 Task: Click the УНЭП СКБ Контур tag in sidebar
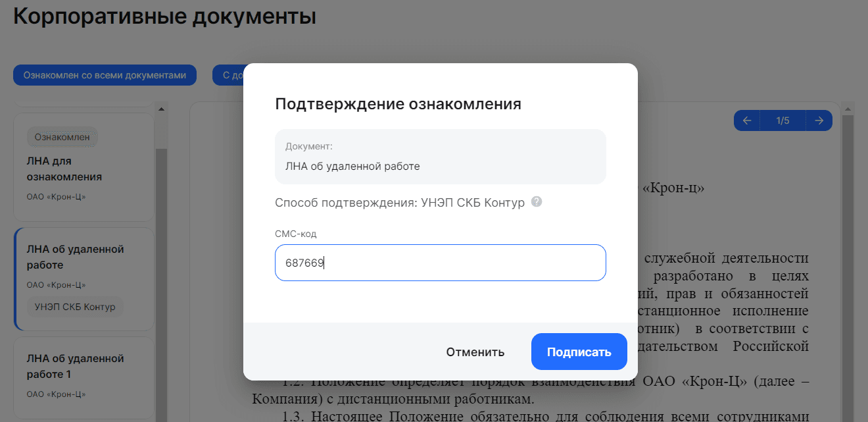point(75,307)
